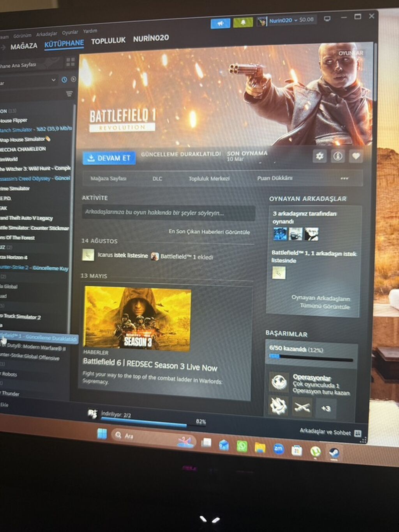Viewport: 399px width, 532px height.
Task: Switch to the KÜTÜPHANE tab
Action: pyautogui.click(x=64, y=44)
